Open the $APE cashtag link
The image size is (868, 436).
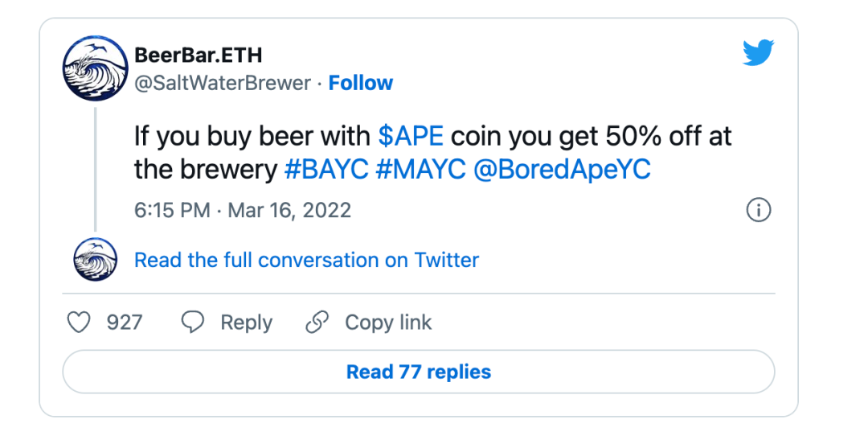click(x=411, y=136)
